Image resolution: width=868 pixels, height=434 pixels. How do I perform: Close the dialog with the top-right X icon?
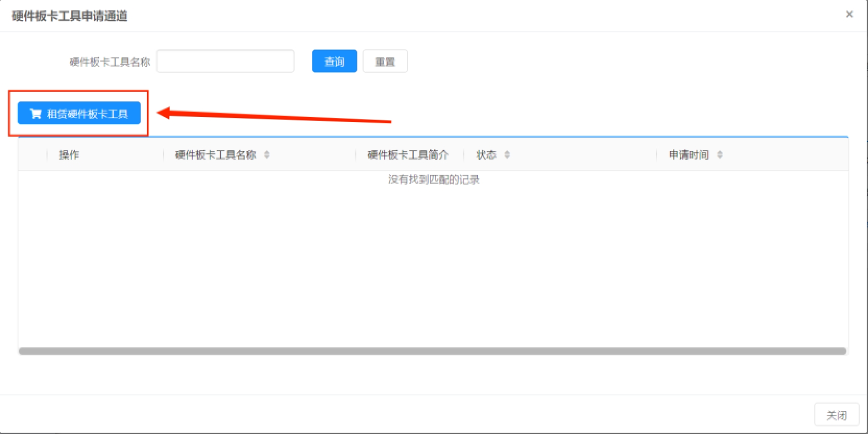pos(849,14)
